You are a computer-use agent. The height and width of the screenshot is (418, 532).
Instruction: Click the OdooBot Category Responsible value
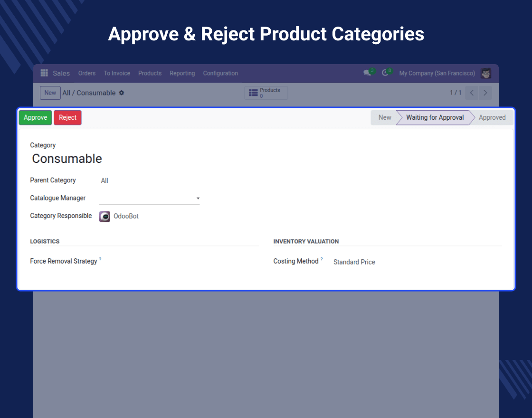click(126, 216)
